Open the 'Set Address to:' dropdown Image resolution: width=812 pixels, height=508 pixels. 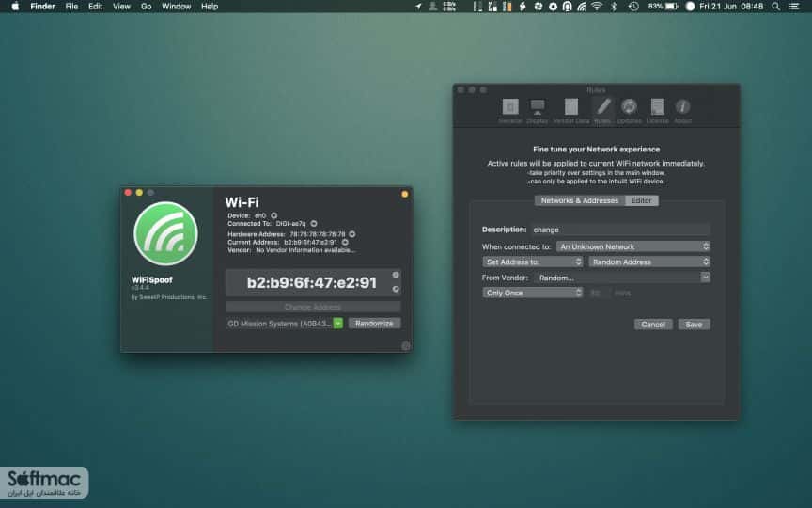(x=533, y=262)
